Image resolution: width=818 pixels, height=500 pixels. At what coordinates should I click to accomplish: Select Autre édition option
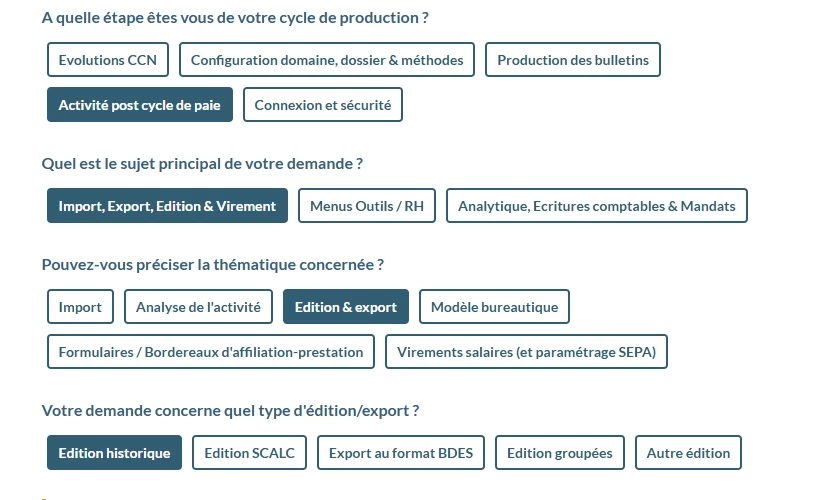[688, 453]
